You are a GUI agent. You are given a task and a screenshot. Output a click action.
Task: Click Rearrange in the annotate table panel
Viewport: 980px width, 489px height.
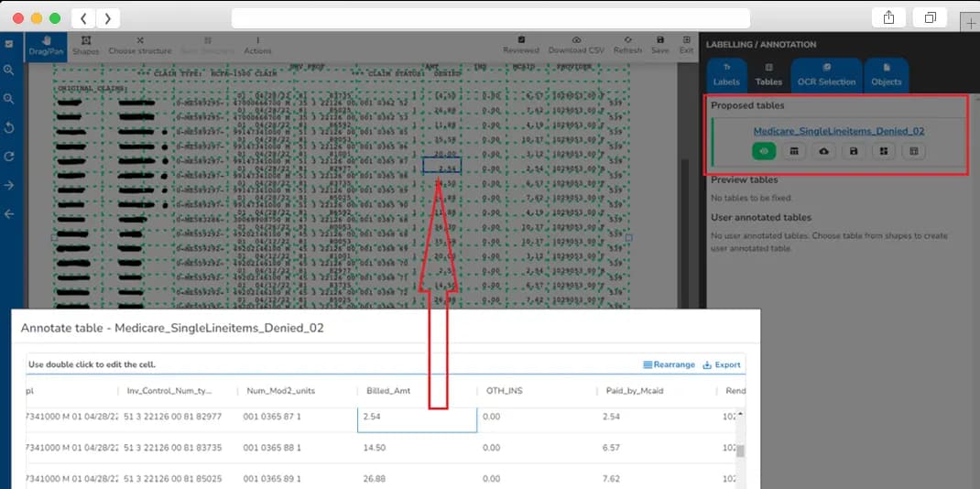coord(668,364)
